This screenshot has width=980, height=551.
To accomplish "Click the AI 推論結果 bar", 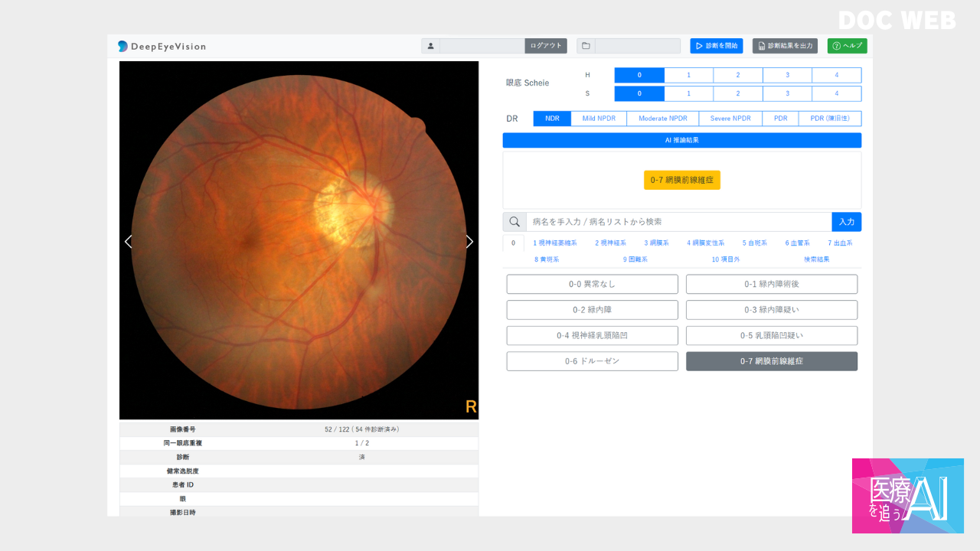I will [682, 140].
